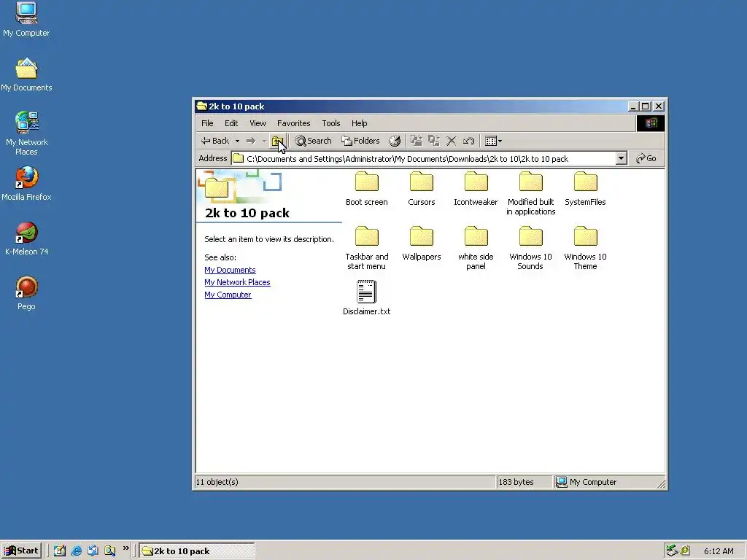747x560 pixels.
Task: Click the Delete X toolbar icon
Action: [451, 141]
